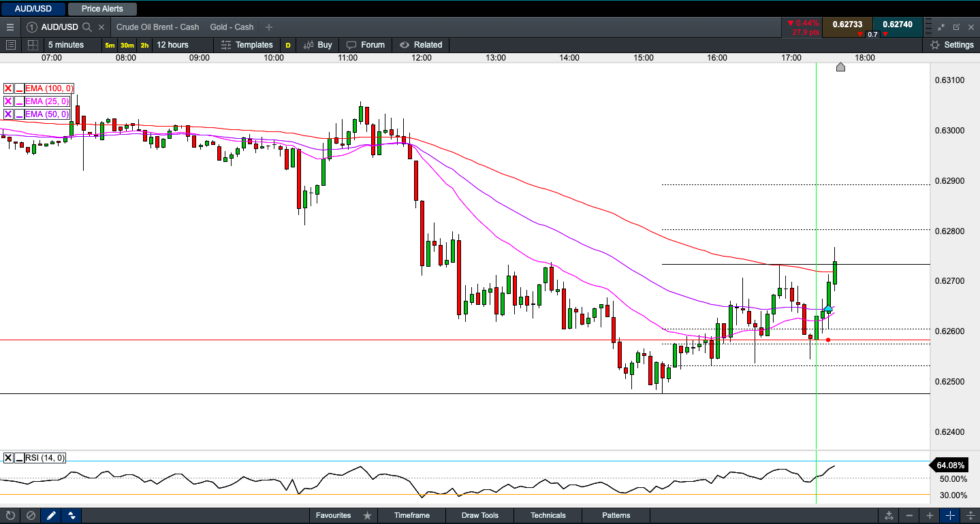Switch to the Price Alerts tab
This screenshot has width=980, height=524.
click(102, 10)
